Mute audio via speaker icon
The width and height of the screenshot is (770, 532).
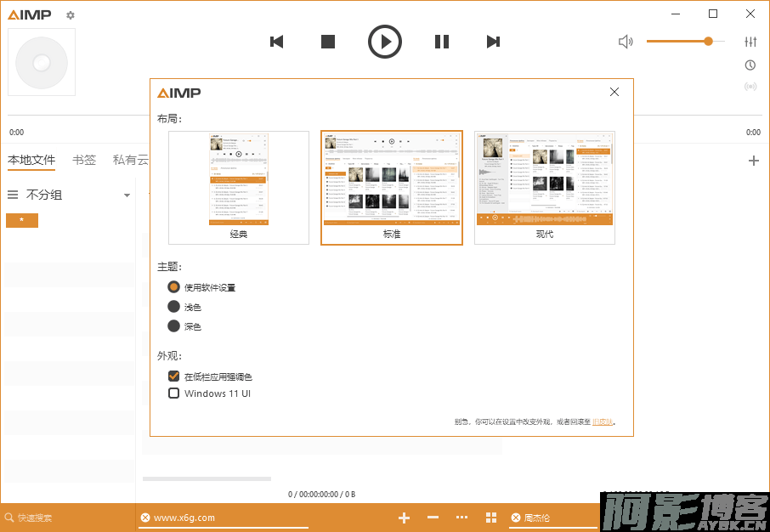pos(626,42)
